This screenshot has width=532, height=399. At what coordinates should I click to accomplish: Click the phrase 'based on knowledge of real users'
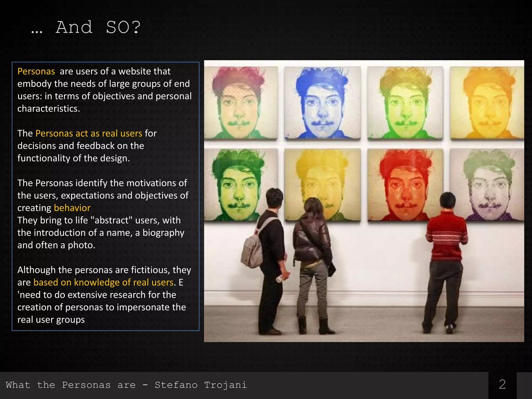(x=104, y=282)
